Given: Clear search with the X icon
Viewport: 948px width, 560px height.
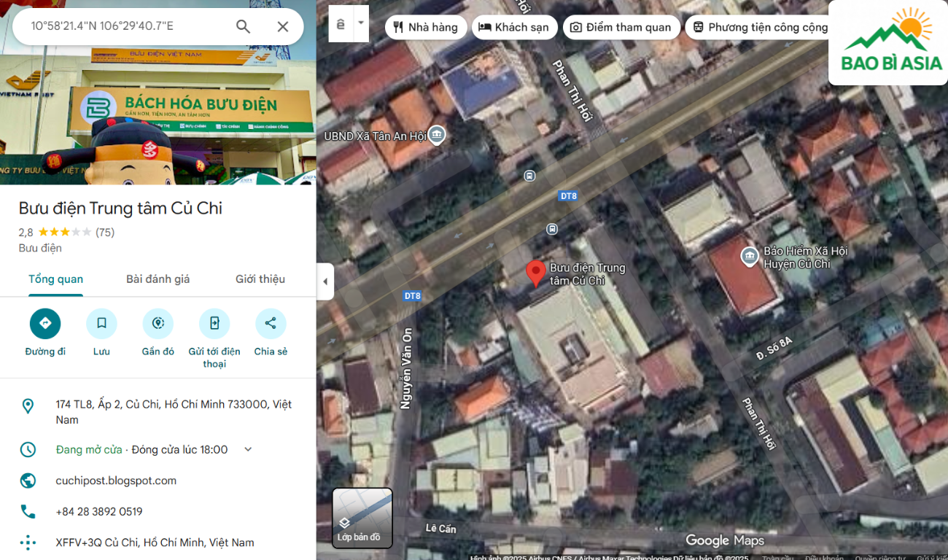Looking at the screenshot, I should pos(283,27).
